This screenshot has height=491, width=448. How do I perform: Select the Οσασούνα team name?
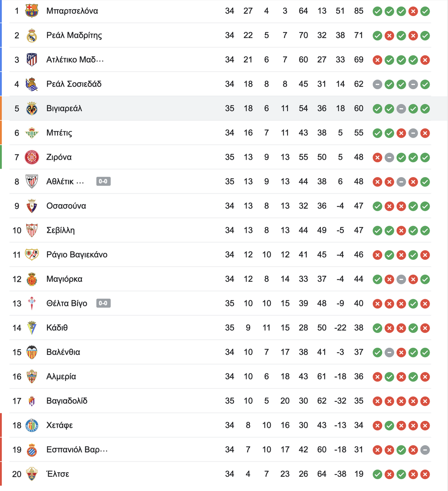tap(66, 206)
